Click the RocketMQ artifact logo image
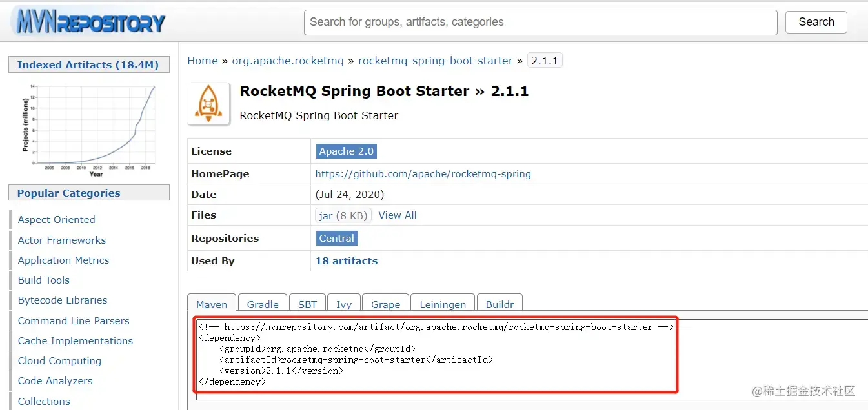 [x=208, y=103]
